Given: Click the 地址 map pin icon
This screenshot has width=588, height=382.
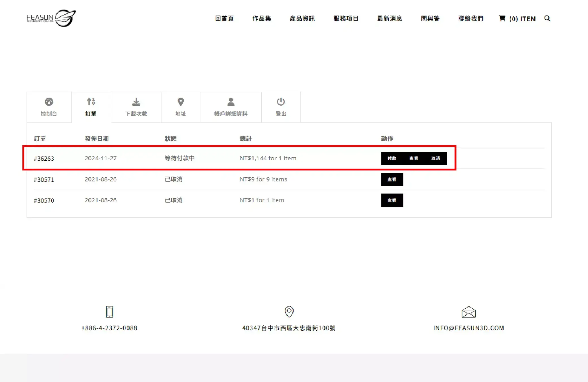Looking at the screenshot, I should click(181, 102).
